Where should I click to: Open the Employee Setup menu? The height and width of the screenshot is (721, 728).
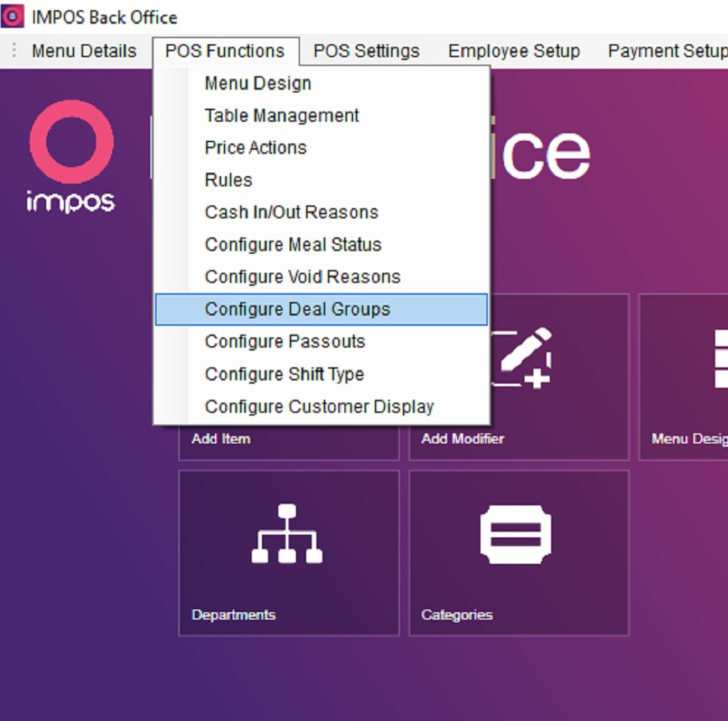514,51
